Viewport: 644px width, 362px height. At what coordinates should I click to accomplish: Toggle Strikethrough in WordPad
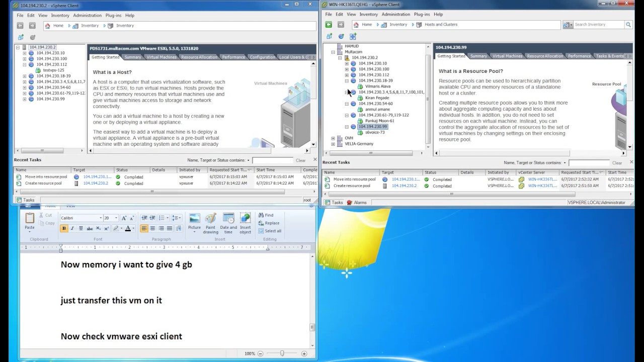coord(90,228)
